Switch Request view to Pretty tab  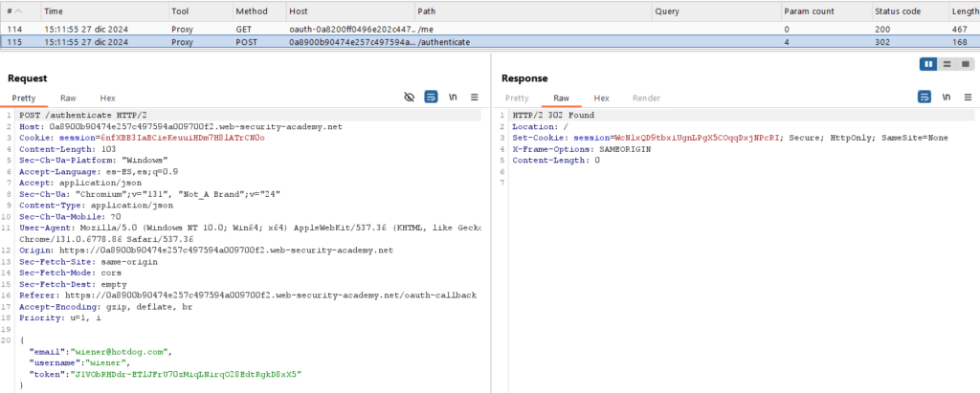click(24, 98)
